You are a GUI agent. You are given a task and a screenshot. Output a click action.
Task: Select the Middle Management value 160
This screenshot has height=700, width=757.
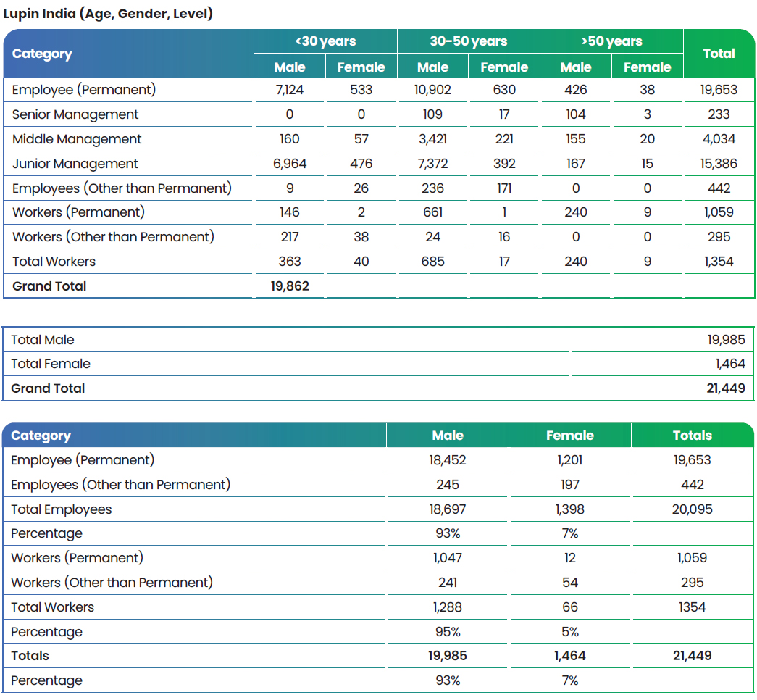[290, 139]
